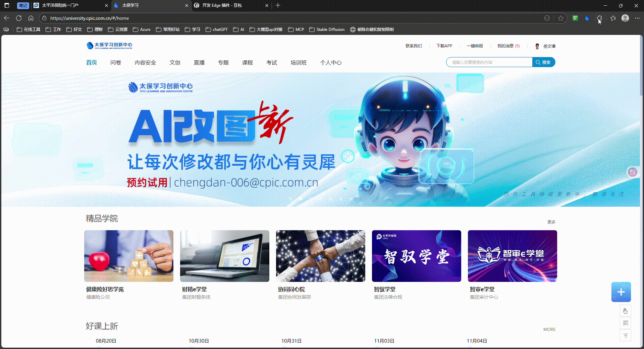644x349 pixels.
Task: Click the QR code icon on the right sidebar
Action: (x=625, y=323)
